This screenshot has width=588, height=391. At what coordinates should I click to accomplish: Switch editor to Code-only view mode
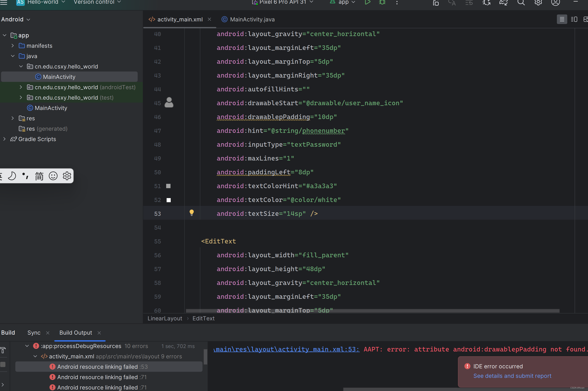click(562, 19)
